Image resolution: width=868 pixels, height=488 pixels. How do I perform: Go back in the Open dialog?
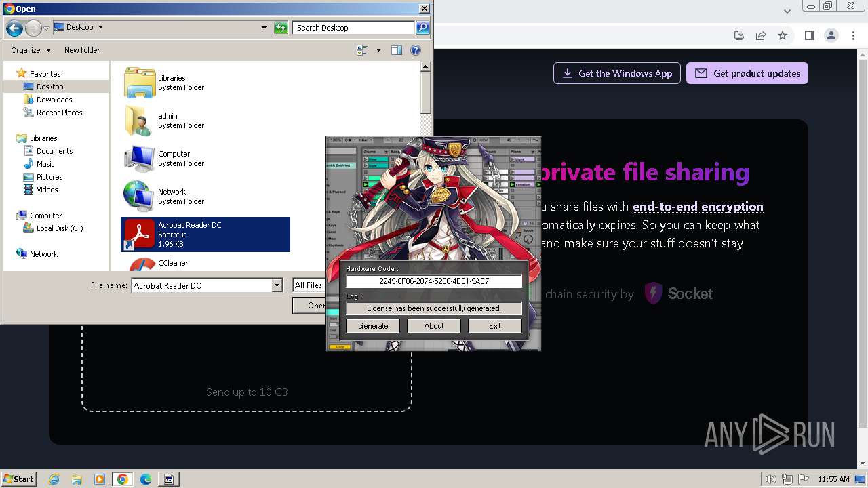point(14,28)
